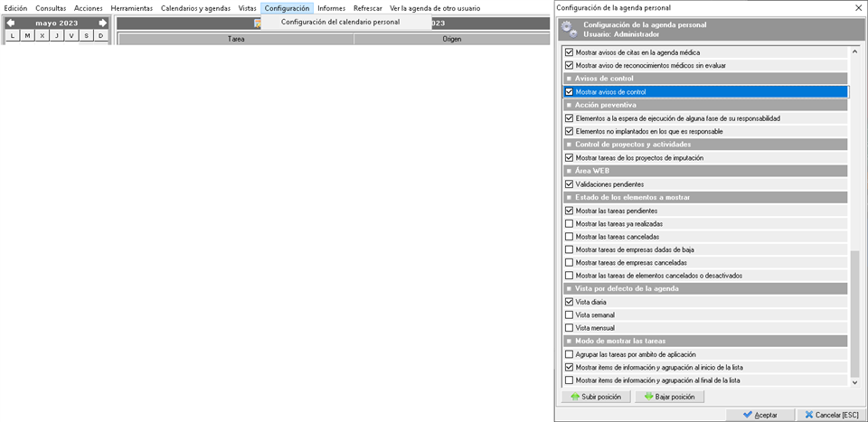
Task: Click the scrollbar down arrow in settings list
Action: [x=854, y=382]
